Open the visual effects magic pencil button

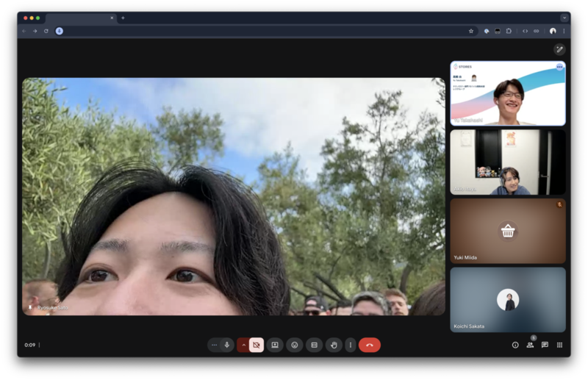[x=559, y=49]
